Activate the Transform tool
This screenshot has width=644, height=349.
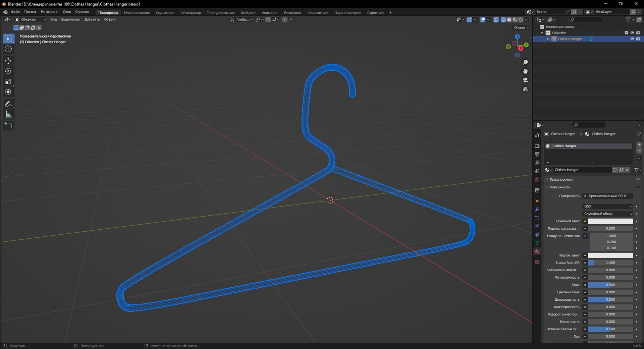(x=8, y=92)
